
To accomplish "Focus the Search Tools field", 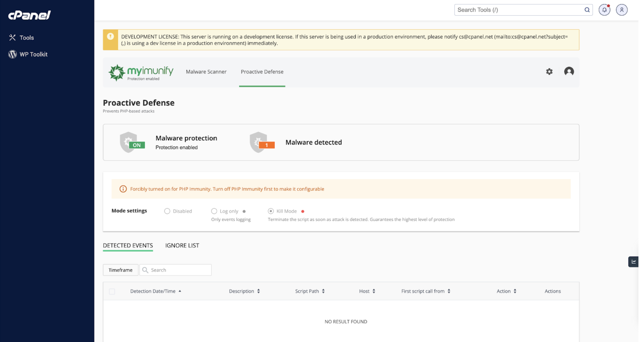I will click(x=523, y=10).
